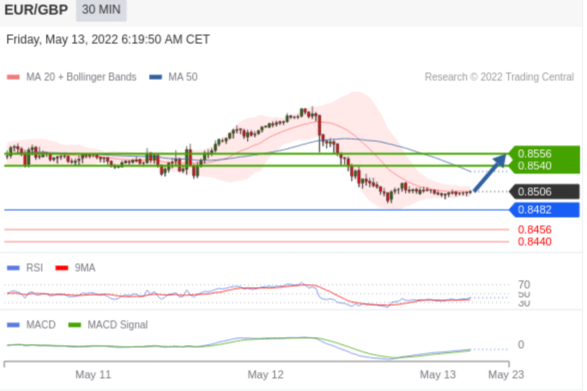Click the blue upward forecast arrow
This screenshot has height=391, width=587.
(x=490, y=172)
